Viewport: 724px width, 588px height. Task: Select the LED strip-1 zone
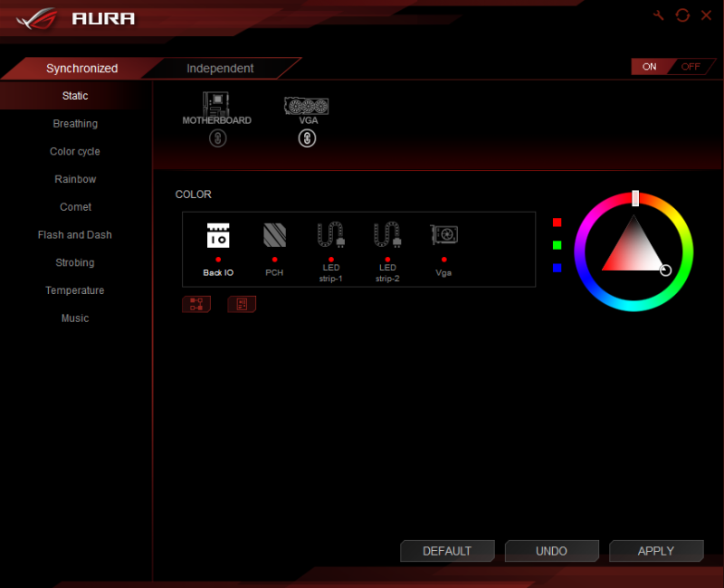click(330, 252)
